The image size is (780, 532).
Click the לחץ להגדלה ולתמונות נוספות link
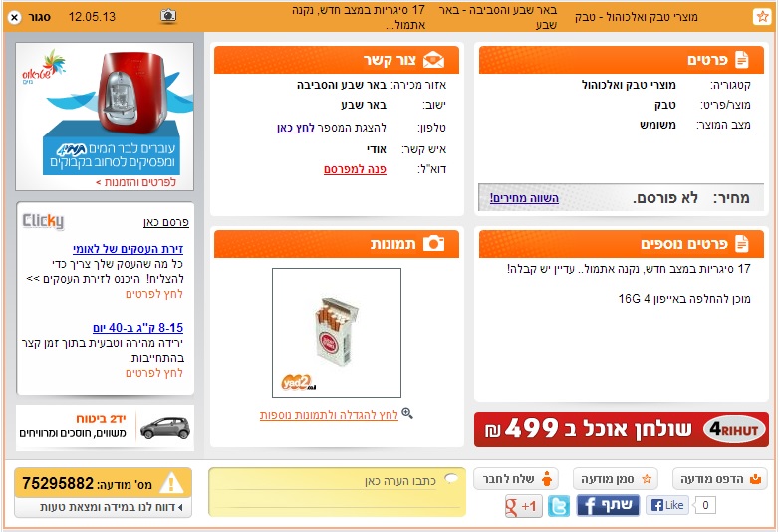pyautogui.click(x=329, y=415)
